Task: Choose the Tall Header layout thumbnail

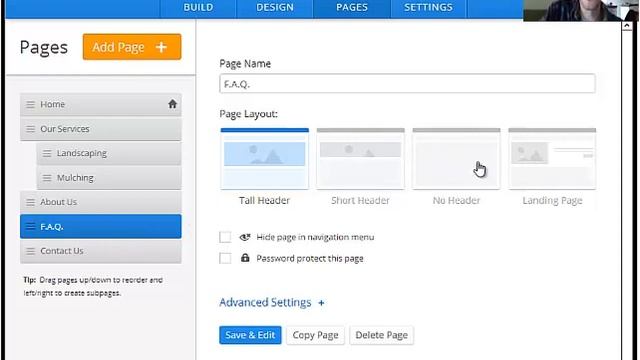Action: (x=264, y=159)
